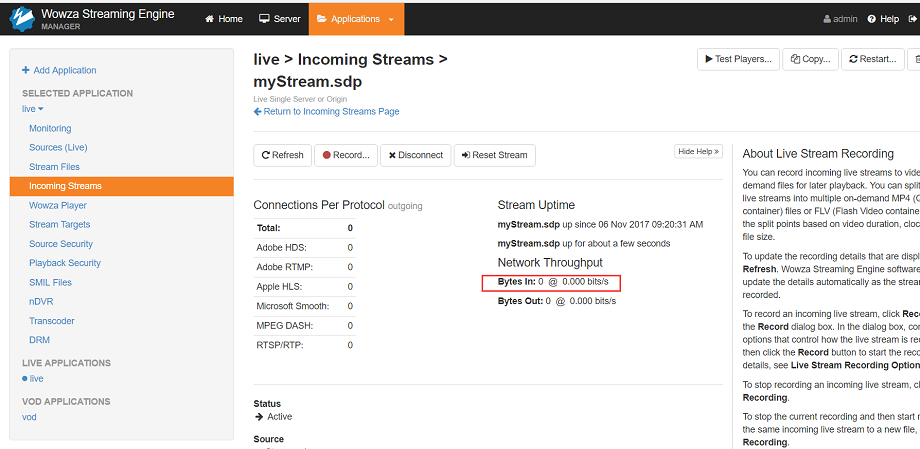Open the Applications dropdown menu
The width and height of the screenshot is (920, 449).
click(356, 19)
